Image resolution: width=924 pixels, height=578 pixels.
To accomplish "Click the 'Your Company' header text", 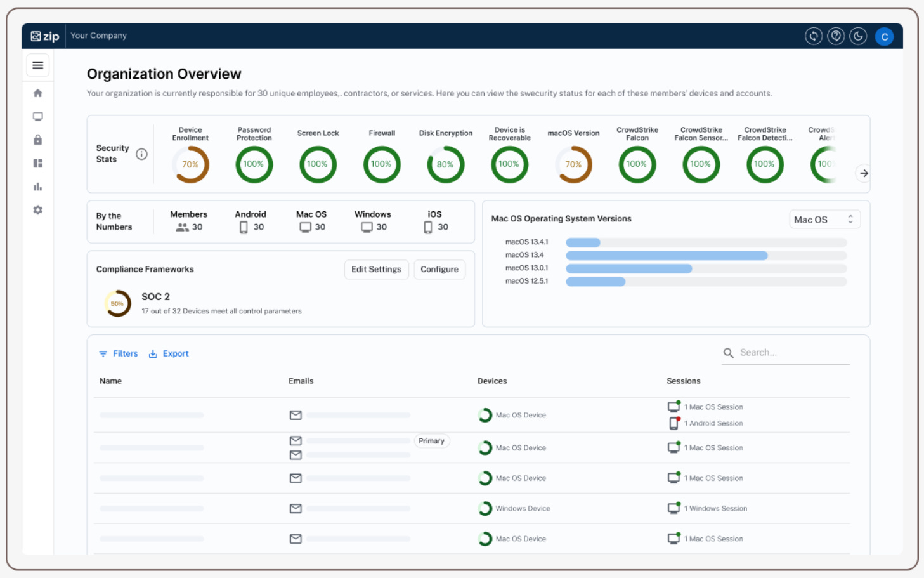I will pos(98,36).
